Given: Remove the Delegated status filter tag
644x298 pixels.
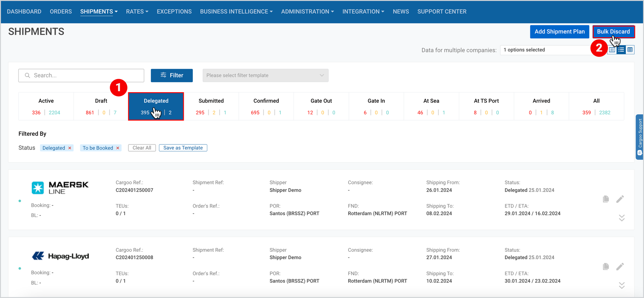Looking at the screenshot, I should pyautogui.click(x=70, y=148).
